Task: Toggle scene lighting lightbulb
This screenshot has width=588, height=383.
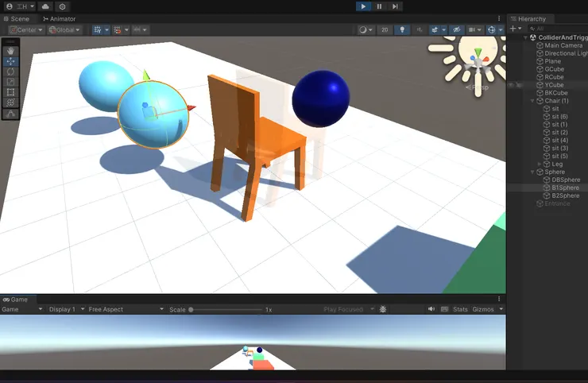Action: (402, 29)
